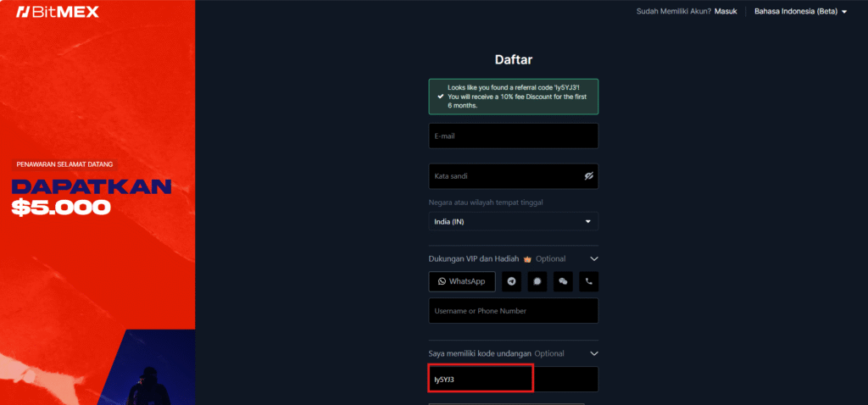Click the Daftar heading
Viewport: 868px width, 405px height.
[x=513, y=59]
